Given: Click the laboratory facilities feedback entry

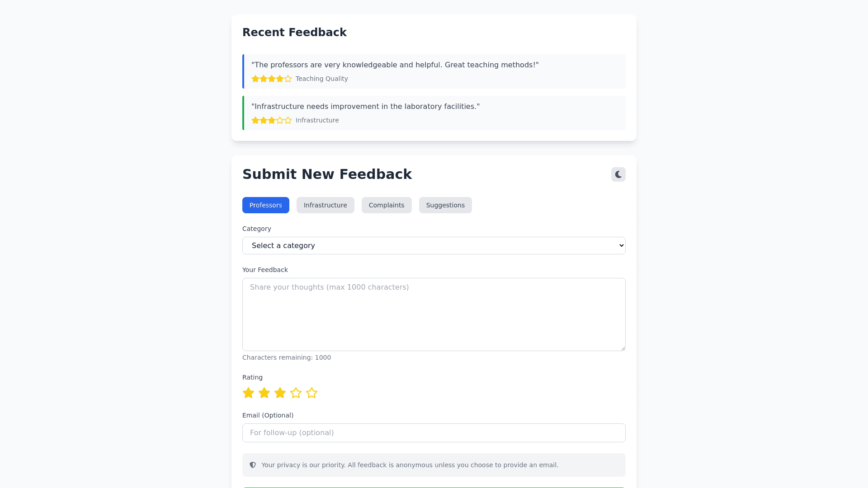Looking at the screenshot, I should coord(434,113).
